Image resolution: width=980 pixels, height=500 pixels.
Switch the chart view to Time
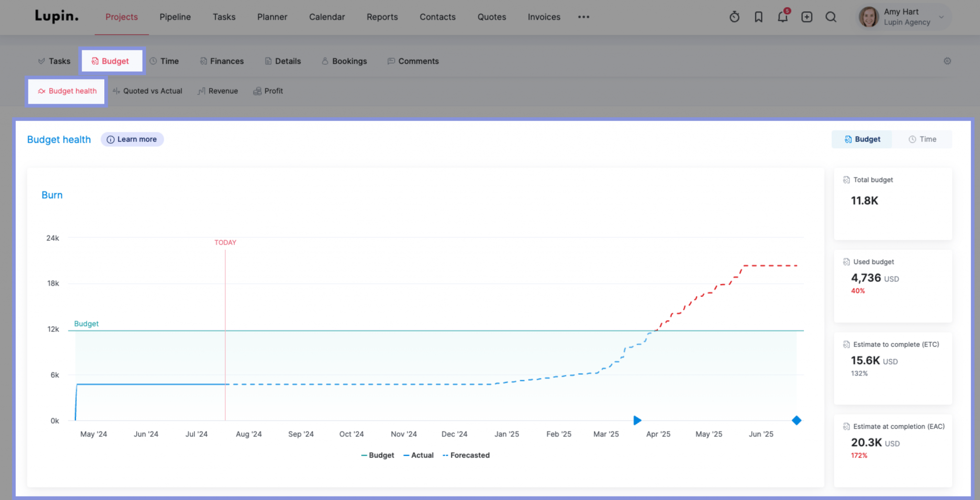pyautogui.click(x=923, y=139)
